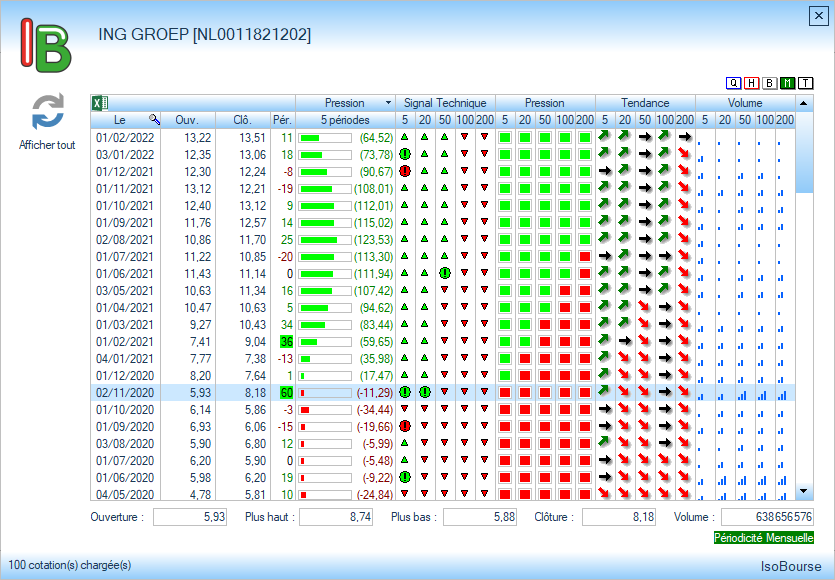The width and height of the screenshot is (835, 580).
Task: Click Tendance 200 black arrow in 01/02/2022 row
Action: tap(685, 137)
